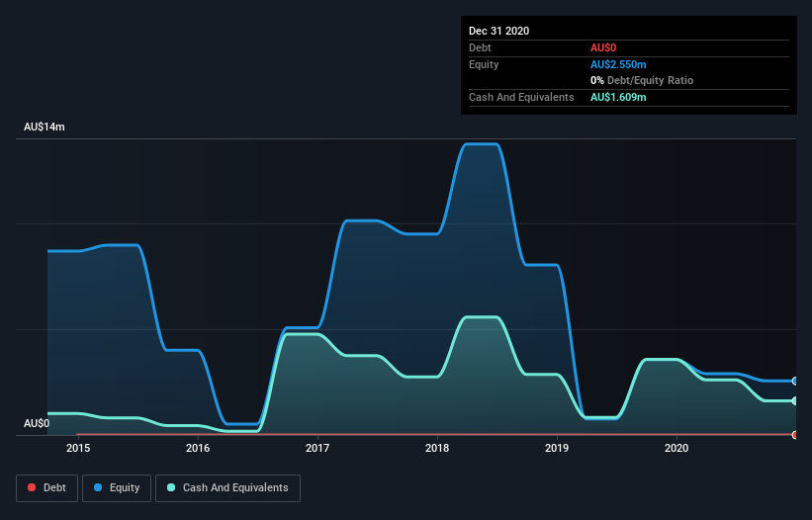
Task: Click the Debt label in tooltip
Action: click(x=480, y=47)
